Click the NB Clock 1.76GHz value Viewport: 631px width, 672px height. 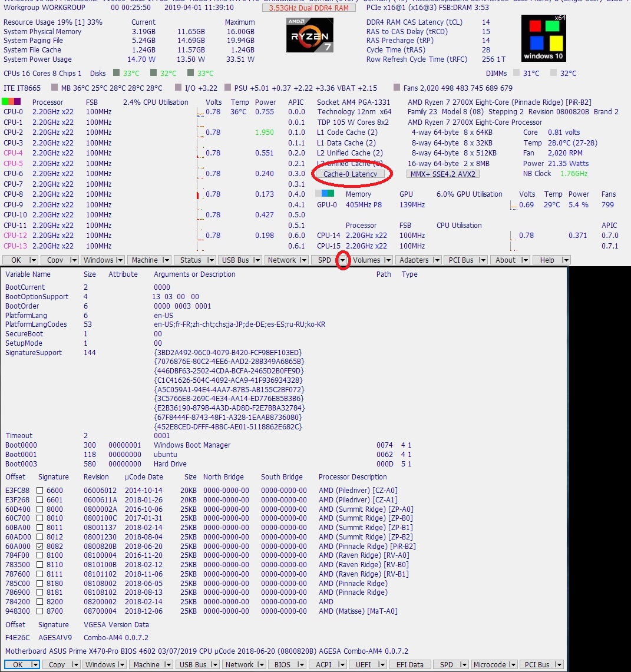(x=574, y=174)
